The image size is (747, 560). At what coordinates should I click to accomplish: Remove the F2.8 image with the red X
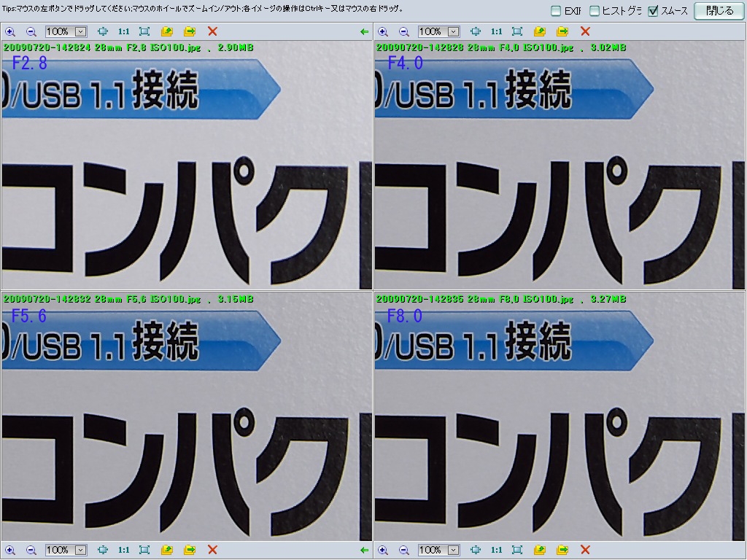pos(212,31)
